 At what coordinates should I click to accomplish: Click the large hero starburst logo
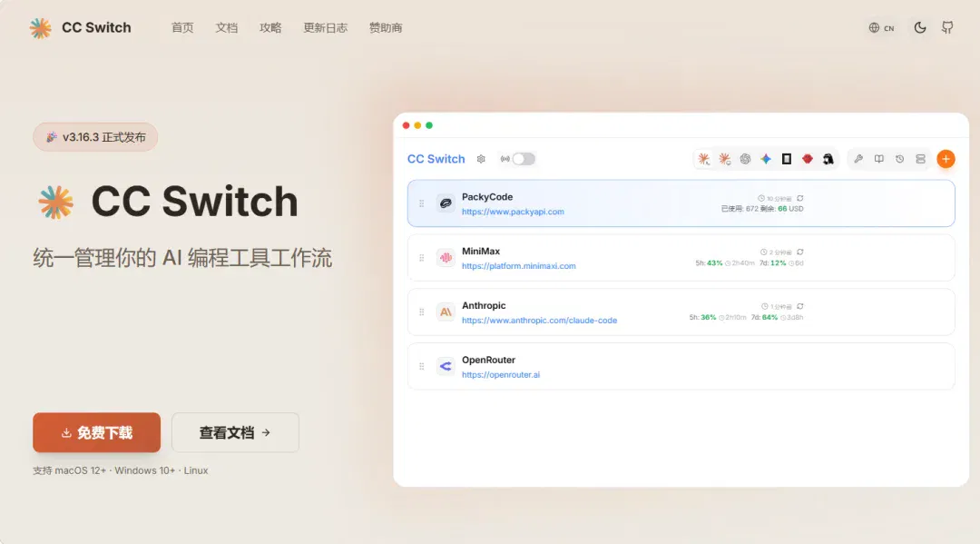[55, 203]
